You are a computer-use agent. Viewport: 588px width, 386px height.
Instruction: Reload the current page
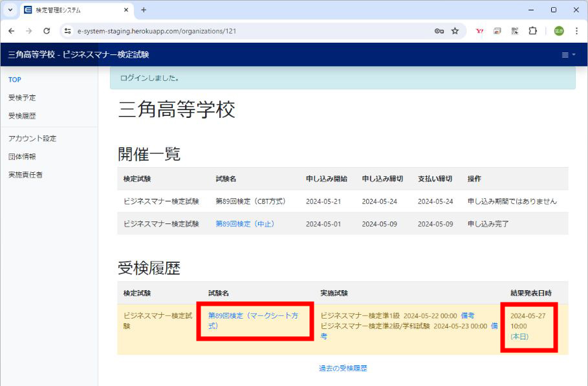coord(47,31)
